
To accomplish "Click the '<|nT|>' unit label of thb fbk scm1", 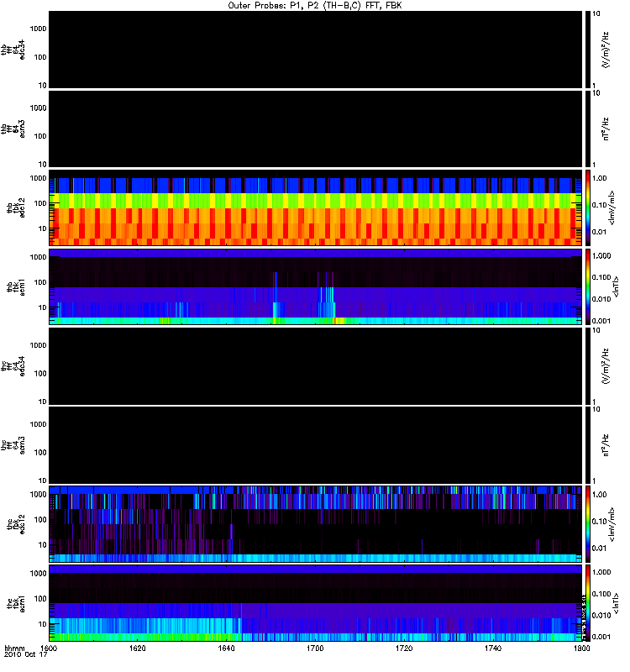I will (x=616, y=286).
